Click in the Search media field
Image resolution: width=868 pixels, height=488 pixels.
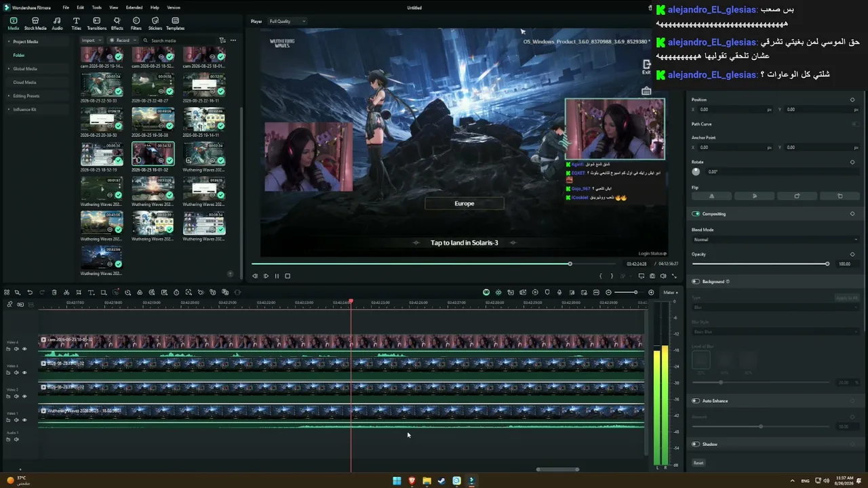point(180,41)
